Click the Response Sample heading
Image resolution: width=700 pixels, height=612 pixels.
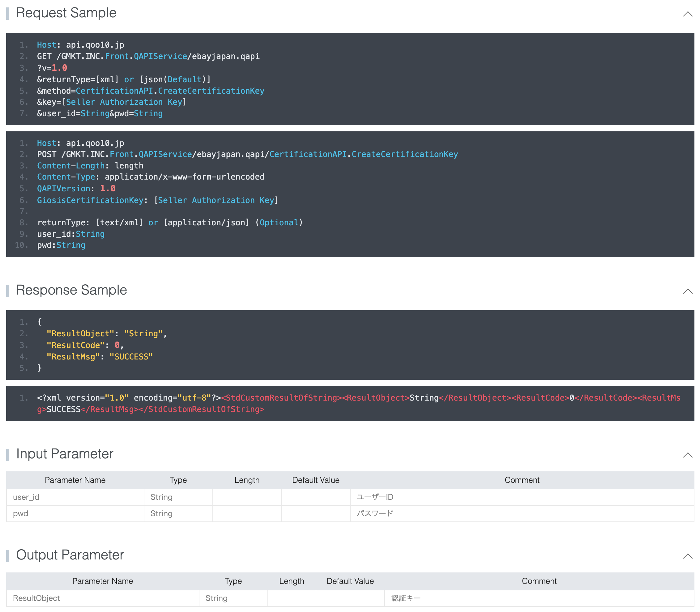[71, 290]
